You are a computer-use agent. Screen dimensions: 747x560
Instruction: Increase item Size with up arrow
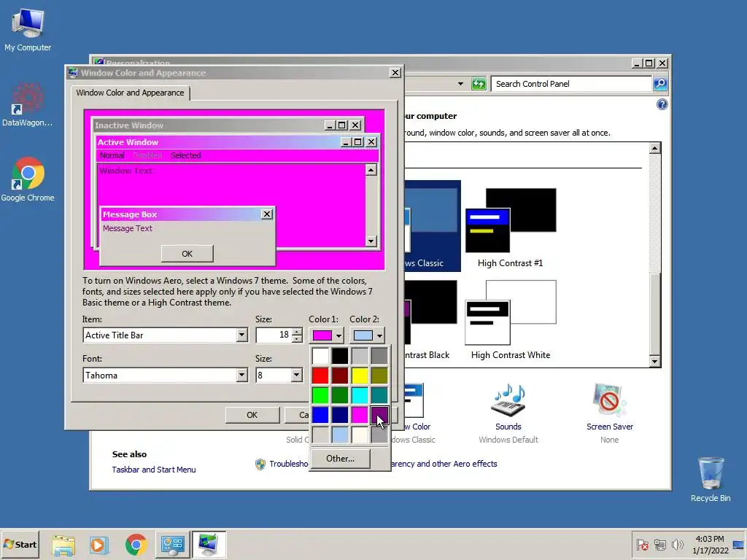(x=297, y=332)
